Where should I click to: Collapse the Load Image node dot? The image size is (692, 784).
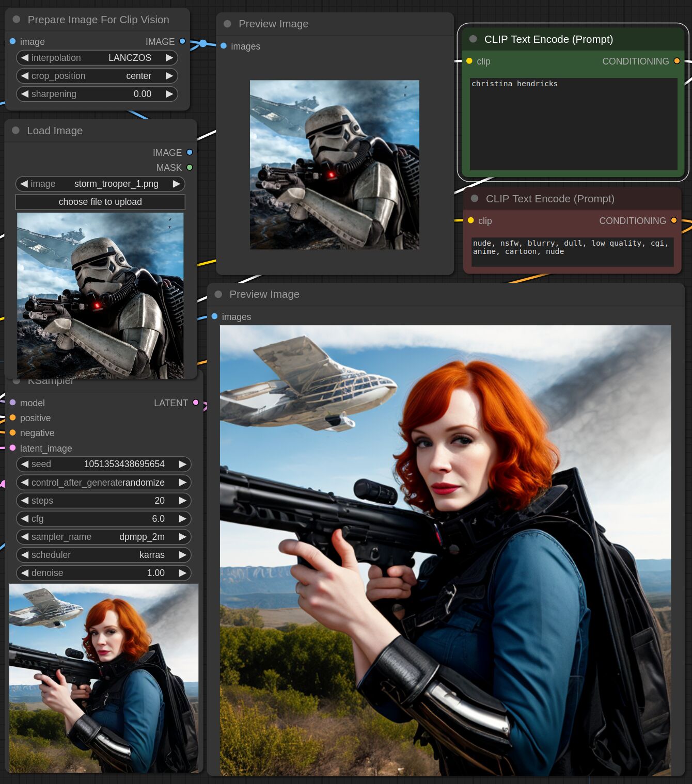click(16, 131)
